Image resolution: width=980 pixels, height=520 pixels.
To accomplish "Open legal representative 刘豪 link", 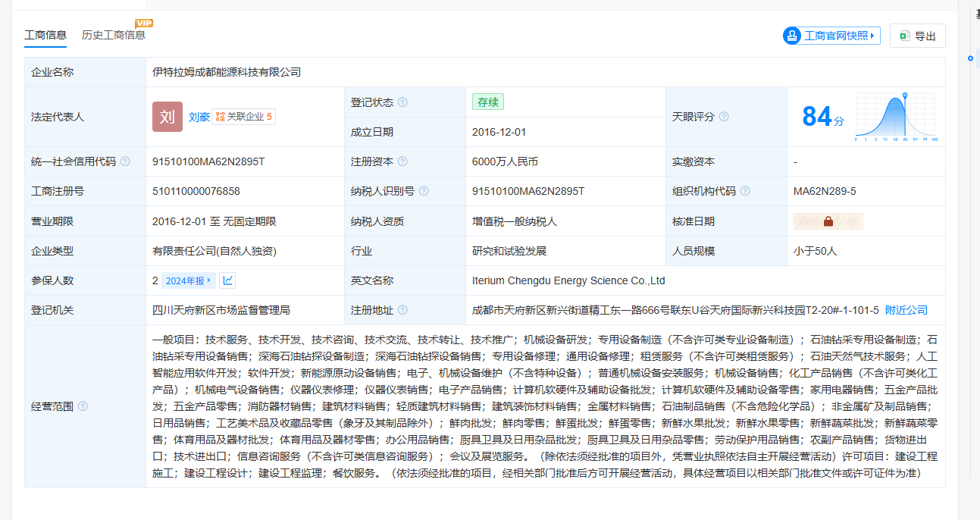I will tap(199, 117).
